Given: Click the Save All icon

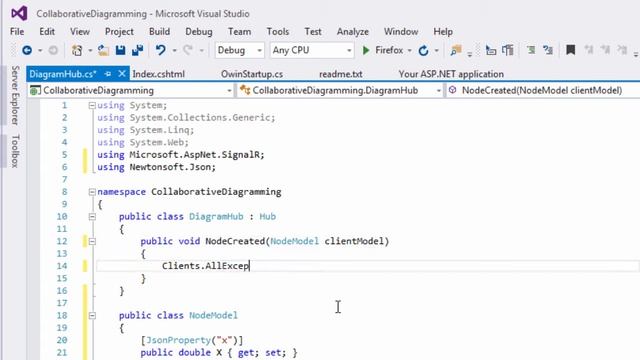Looking at the screenshot, I should tap(138, 51).
